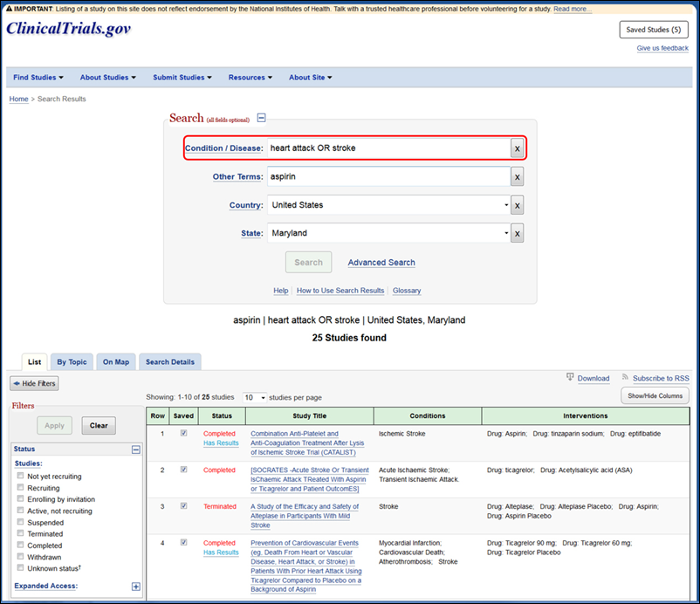Switch to the On Map tab
700x604 pixels.
pos(116,362)
